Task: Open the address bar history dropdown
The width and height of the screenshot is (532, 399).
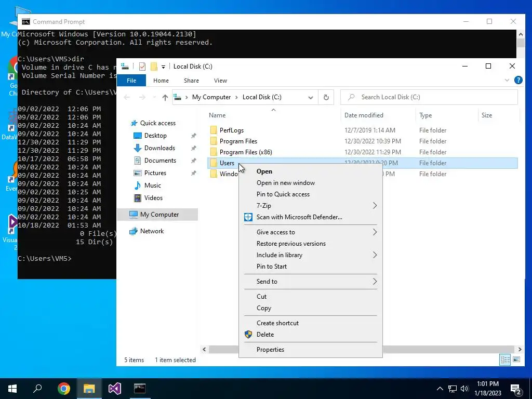Action: (x=311, y=97)
